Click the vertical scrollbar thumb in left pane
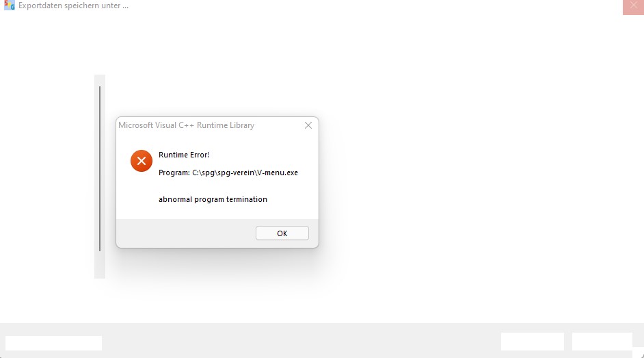The height and width of the screenshot is (358, 644). 100,168
